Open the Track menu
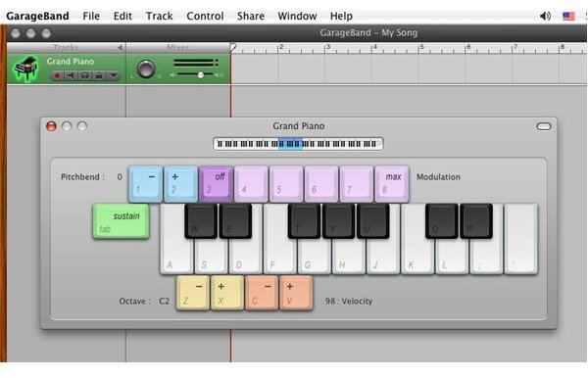The width and height of the screenshot is (588, 378). pyautogui.click(x=160, y=16)
